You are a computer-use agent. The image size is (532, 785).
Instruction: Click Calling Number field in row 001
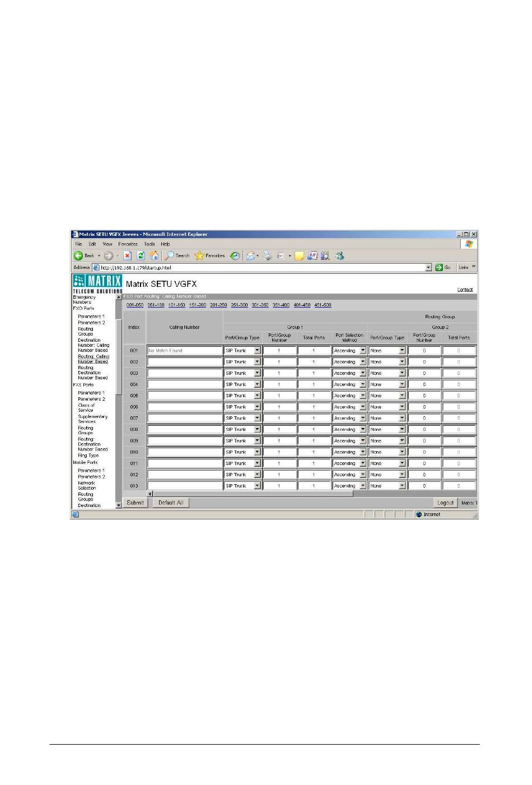(x=185, y=351)
